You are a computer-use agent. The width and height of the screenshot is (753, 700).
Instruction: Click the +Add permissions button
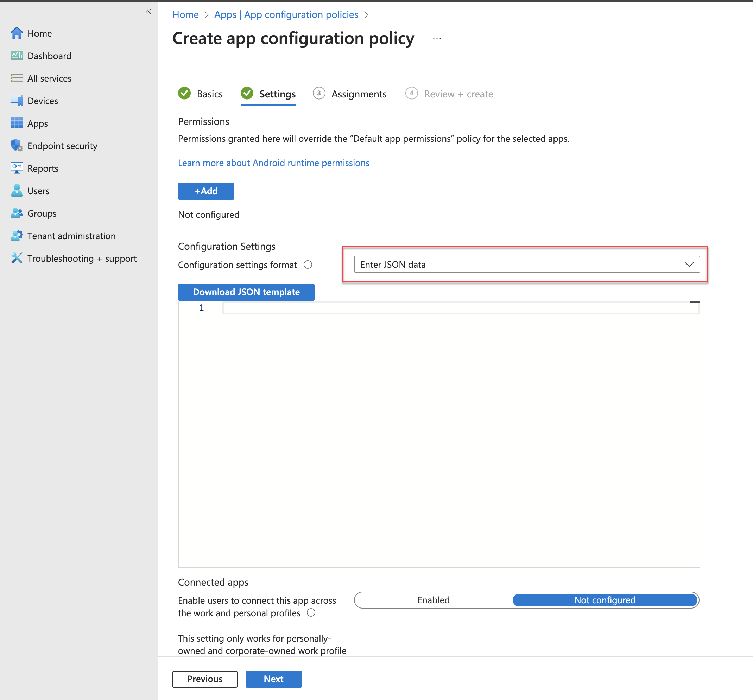(x=205, y=191)
